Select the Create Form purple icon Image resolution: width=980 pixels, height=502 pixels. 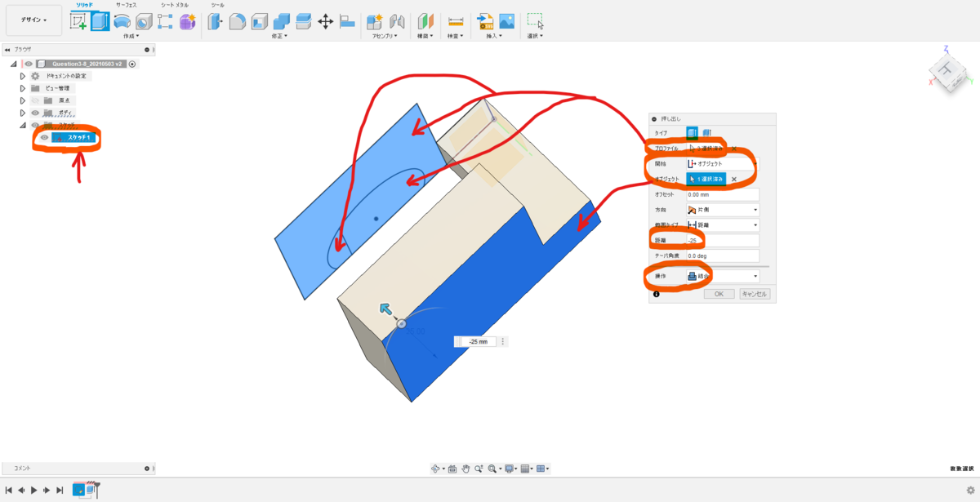tap(187, 22)
